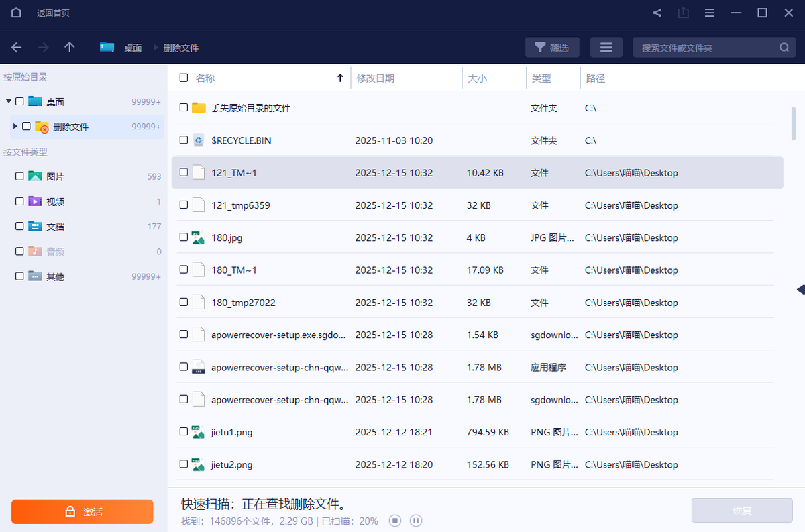Check the 图片 file type category
This screenshot has height=532, width=805.
point(19,176)
